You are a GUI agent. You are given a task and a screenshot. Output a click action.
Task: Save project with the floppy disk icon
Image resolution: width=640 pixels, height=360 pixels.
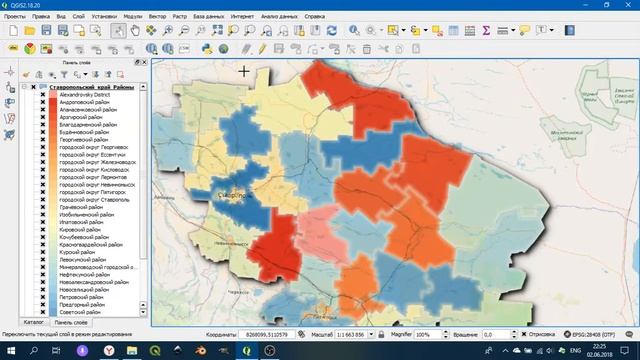(x=46, y=31)
